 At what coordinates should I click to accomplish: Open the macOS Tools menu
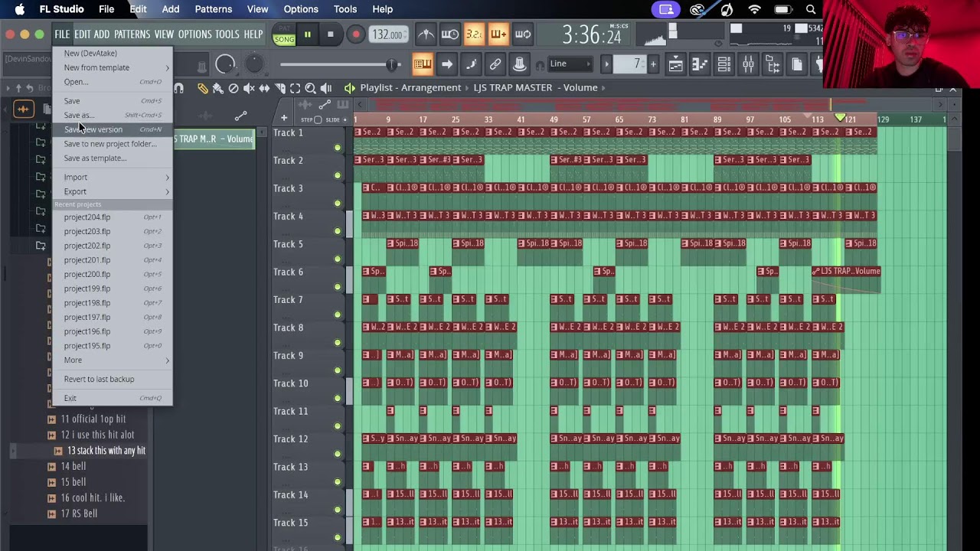[345, 9]
